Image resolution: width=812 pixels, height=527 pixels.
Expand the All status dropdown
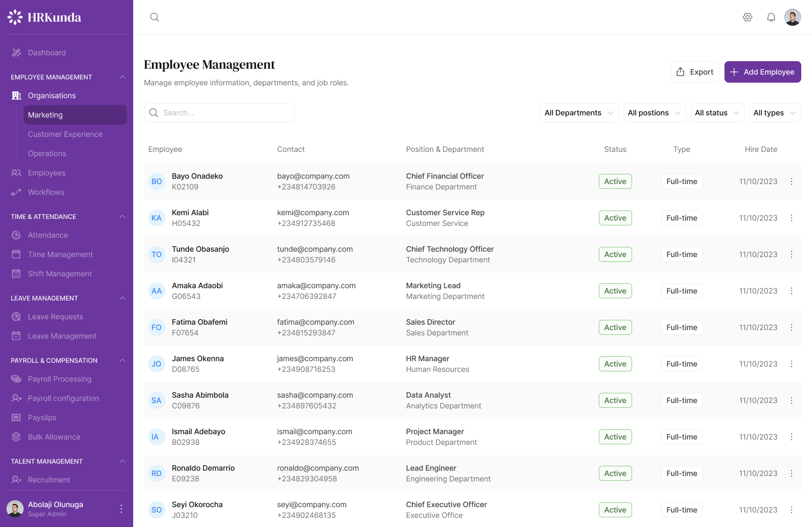[x=717, y=113]
